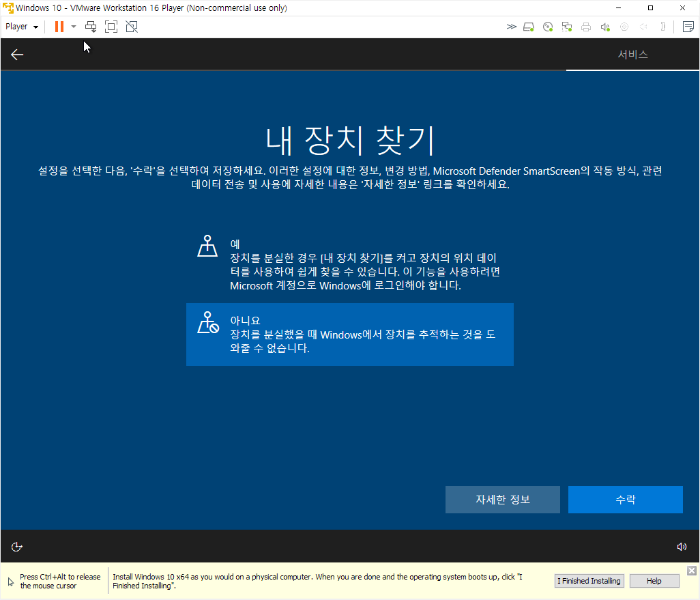700x600 pixels.
Task: Click the 내 장치 찾기 heading
Action: click(x=349, y=141)
